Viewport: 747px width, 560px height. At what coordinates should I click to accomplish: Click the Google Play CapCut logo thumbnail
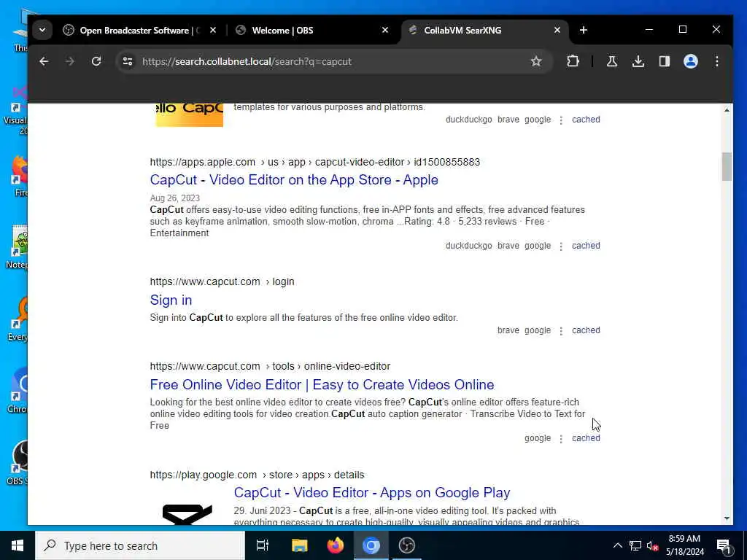click(187, 514)
